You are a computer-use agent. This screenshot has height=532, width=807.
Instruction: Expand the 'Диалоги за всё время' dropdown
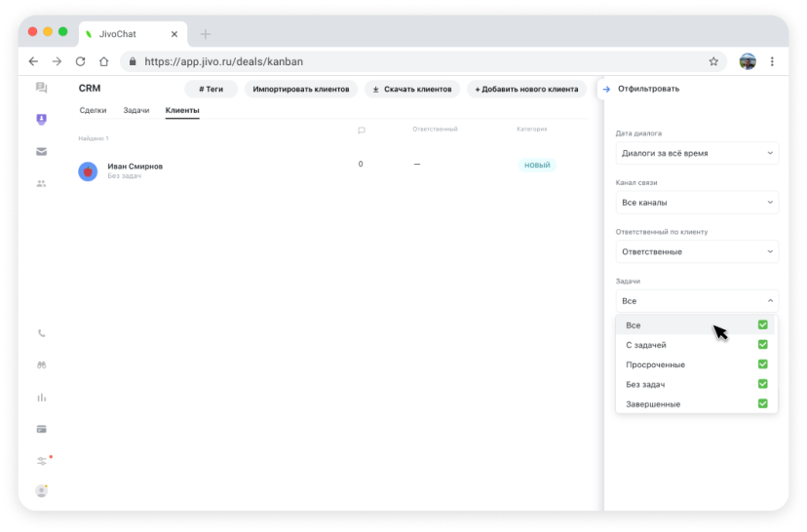click(x=697, y=153)
